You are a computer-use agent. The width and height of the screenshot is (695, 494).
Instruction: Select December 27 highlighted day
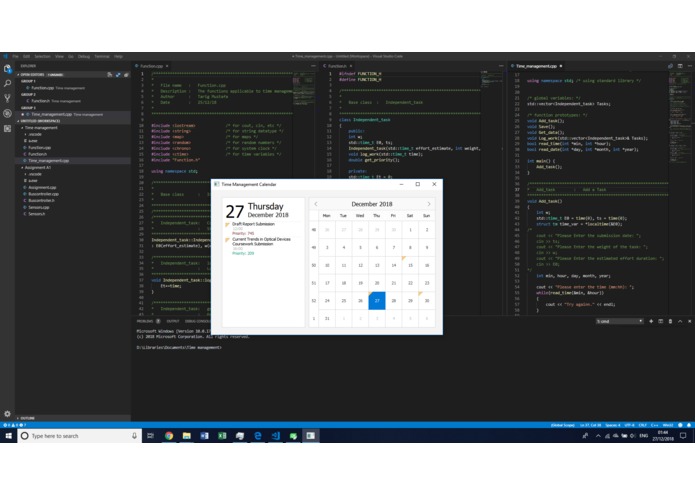pyautogui.click(x=377, y=300)
